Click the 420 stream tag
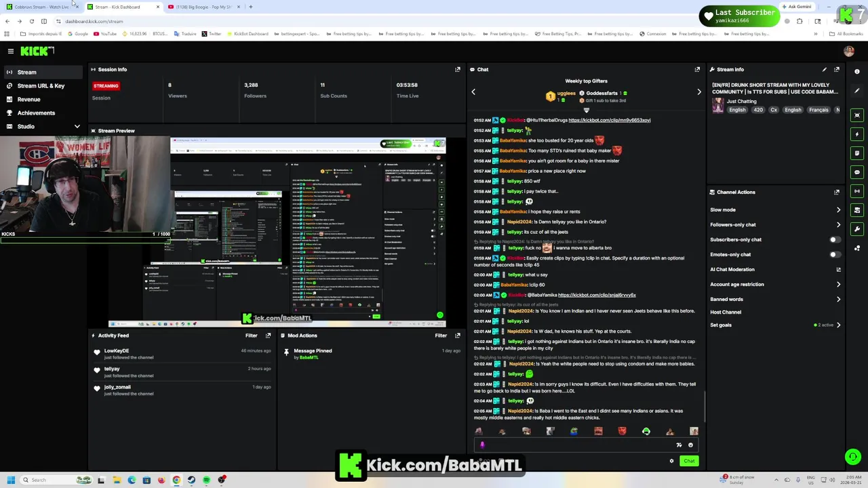 [758, 110]
